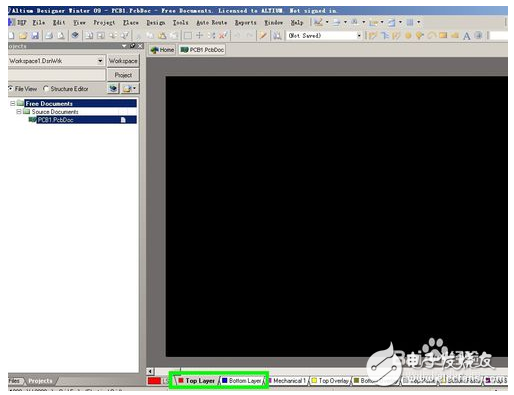Open the Edit menu
The image size is (514, 395).
pyautogui.click(x=59, y=23)
